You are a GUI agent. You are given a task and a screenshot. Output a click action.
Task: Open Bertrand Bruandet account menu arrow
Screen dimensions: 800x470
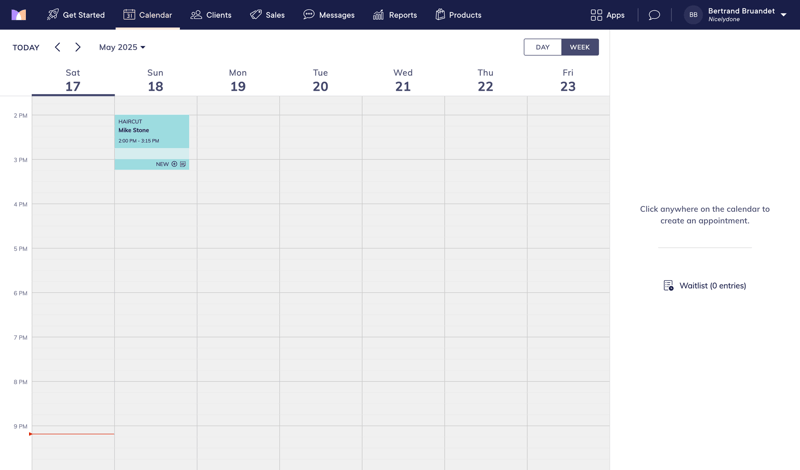point(783,15)
